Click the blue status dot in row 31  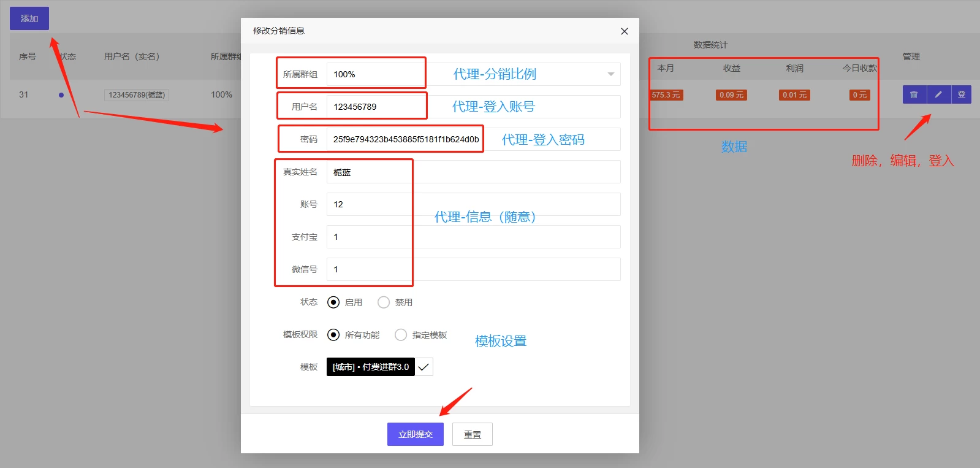(x=61, y=95)
